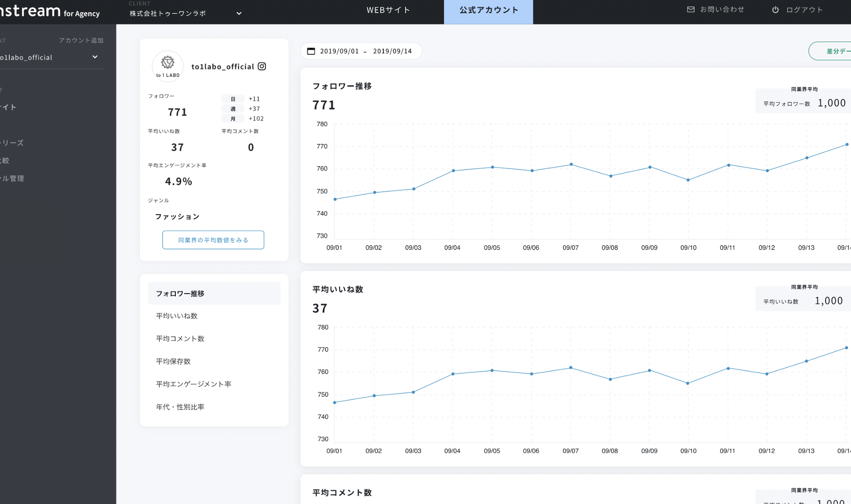The height and width of the screenshot is (504, 851).
Task: Expand the to1labo_official account dropdown in sidebar
Action: 95,57
